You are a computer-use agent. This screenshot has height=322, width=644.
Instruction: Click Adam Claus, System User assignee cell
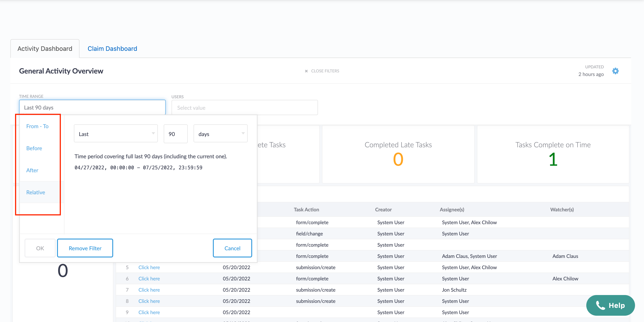469,256
